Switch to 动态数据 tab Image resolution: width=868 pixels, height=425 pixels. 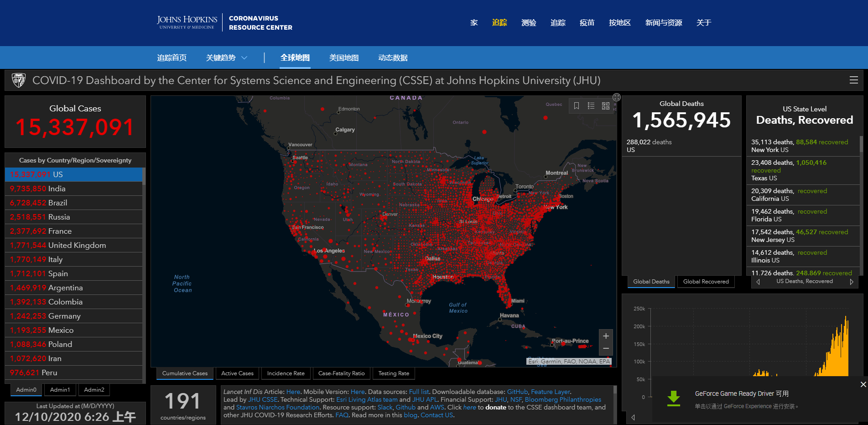pos(393,58)
